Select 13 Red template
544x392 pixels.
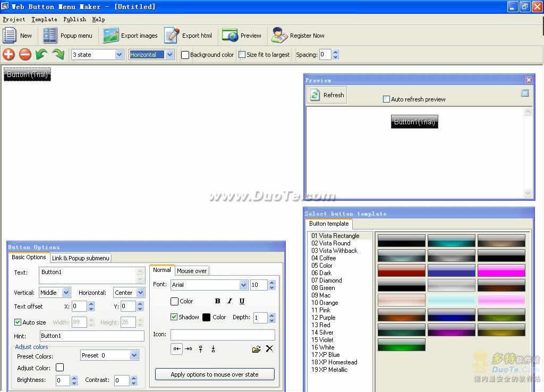(321, 325)
